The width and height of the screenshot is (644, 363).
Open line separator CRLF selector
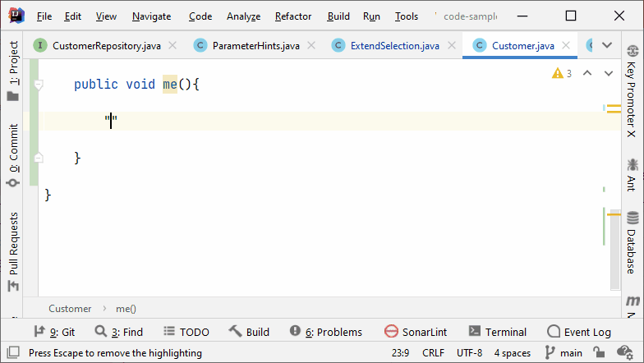pyautogui.click(x=433, y=353)
